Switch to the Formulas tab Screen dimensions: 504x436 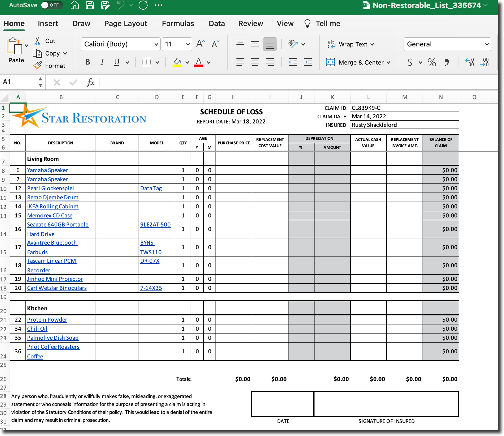(x=178, y=23)
